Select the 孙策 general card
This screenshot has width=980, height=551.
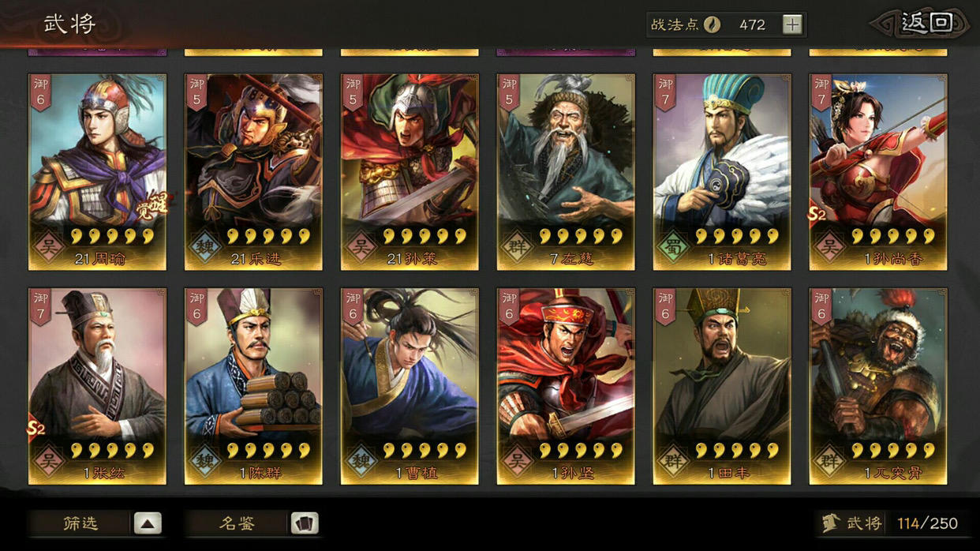coord(409,172)
